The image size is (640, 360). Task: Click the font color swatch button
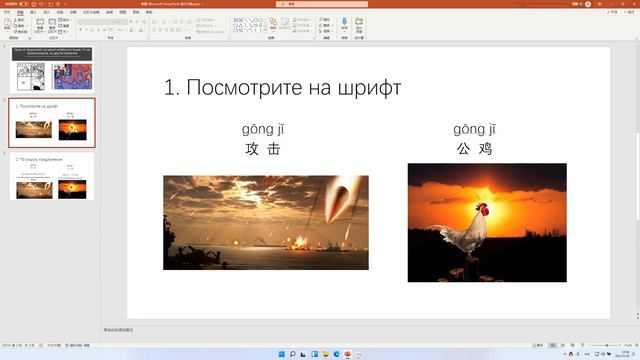point(141,30)
